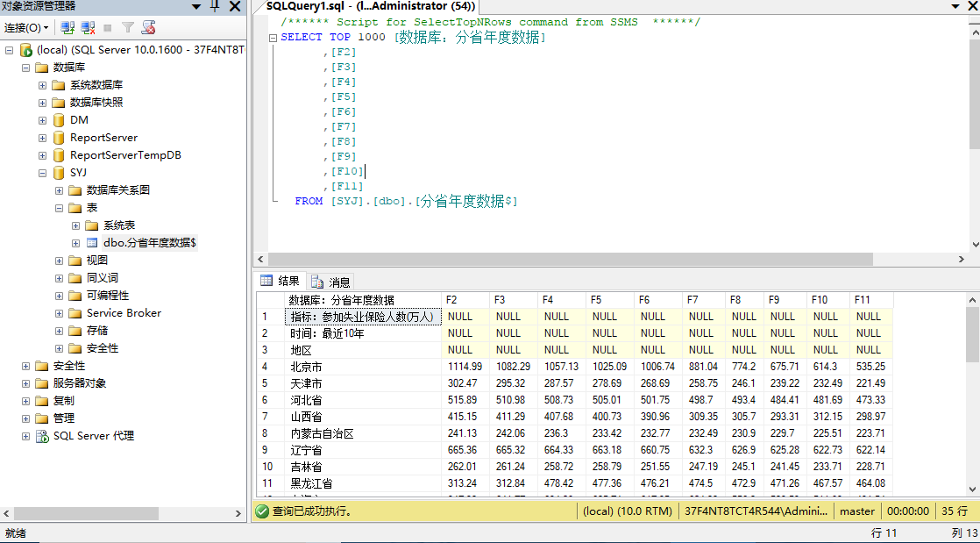This screenshot has width=980, height=543.
Task: Click the Disconnect server icon
Action: (x=89, y=27)
